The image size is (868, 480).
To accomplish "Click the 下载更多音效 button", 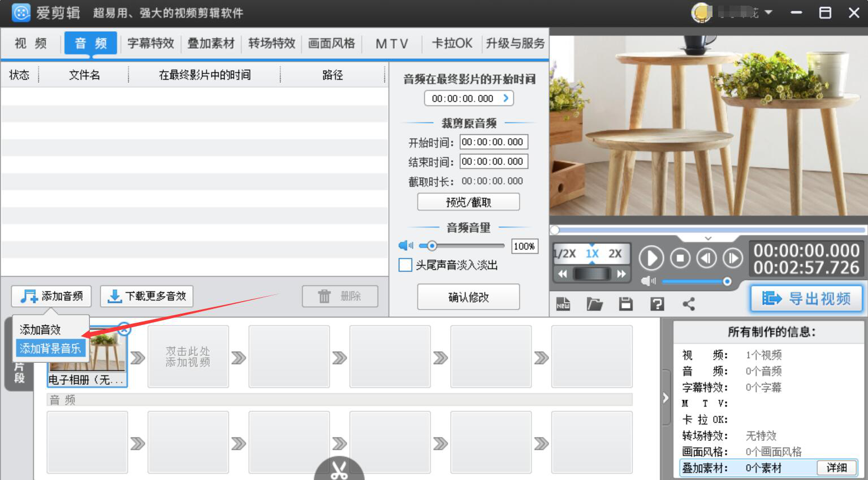I will pyautogui.click(x=146, y=296).
